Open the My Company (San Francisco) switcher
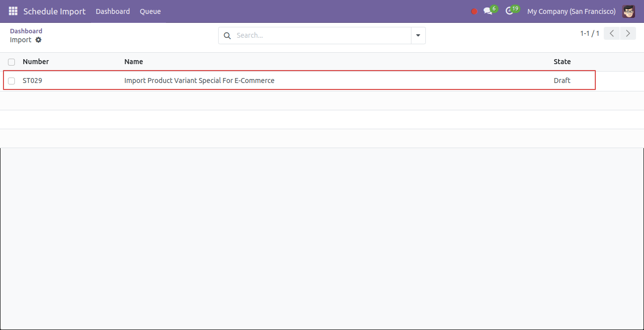Screen dimensions: 644x330 571,11
